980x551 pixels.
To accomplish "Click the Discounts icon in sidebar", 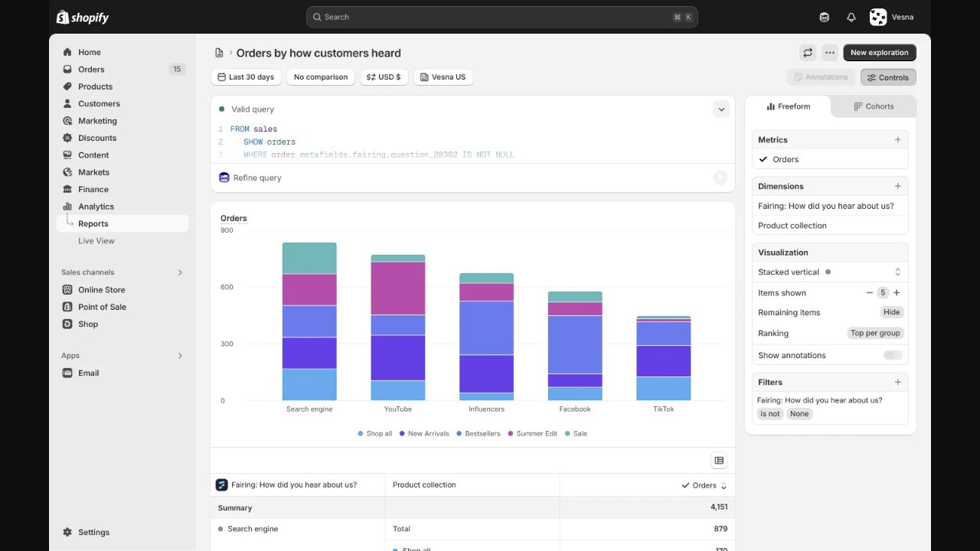I will coord(67,138).
